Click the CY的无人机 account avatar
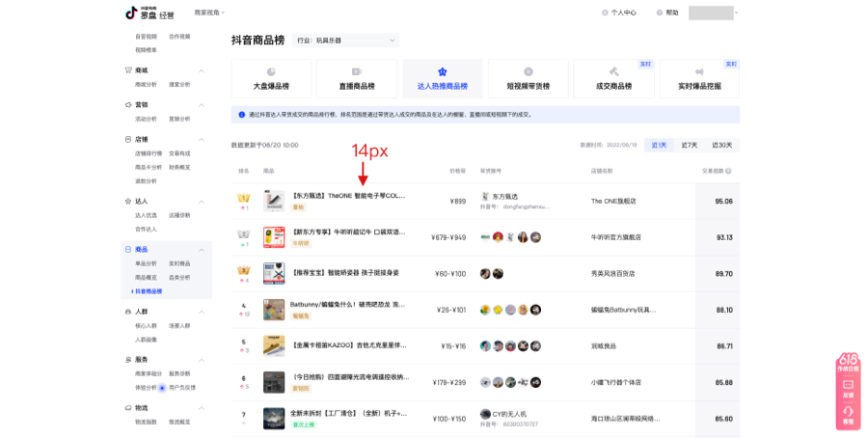The image size is (868, 438). coord(485,414)
